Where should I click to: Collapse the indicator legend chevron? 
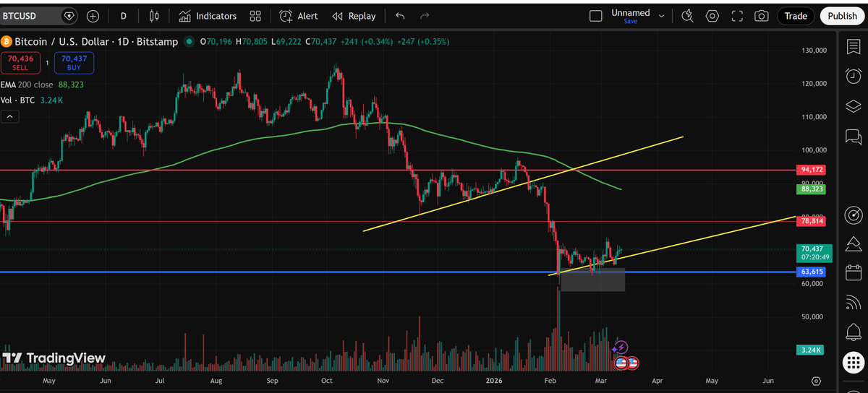pos(9,116)
